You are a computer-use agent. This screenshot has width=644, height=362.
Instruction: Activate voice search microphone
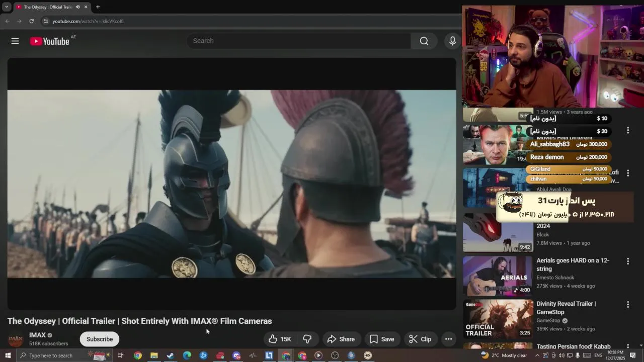click(452, 41)
